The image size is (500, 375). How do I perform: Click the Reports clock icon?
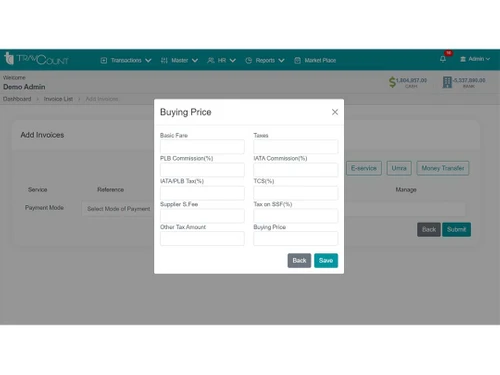pos(248,60)
